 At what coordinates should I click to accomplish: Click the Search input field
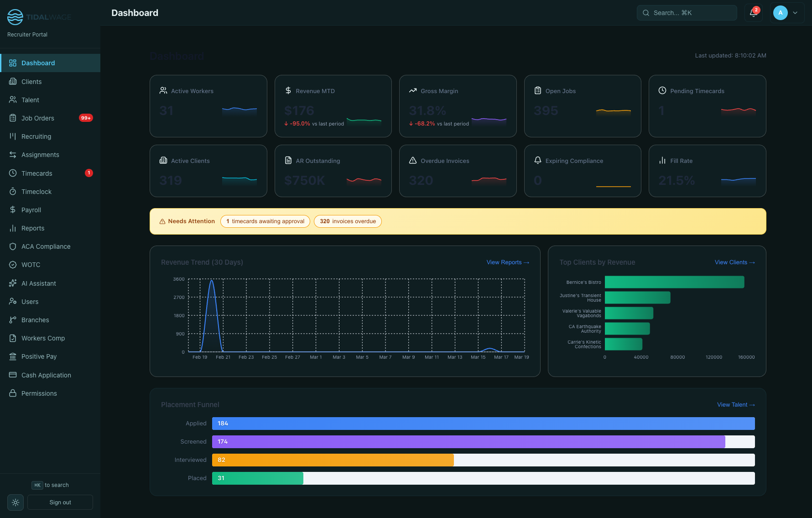[x=687, y=12]
